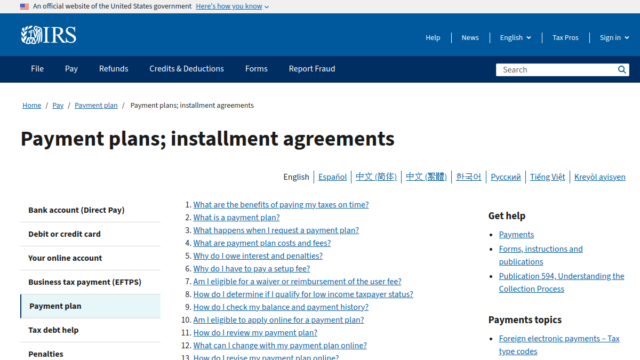640x360 pixels.
Task: Open the Credits & Deductions menu
Action: (187, 69)
